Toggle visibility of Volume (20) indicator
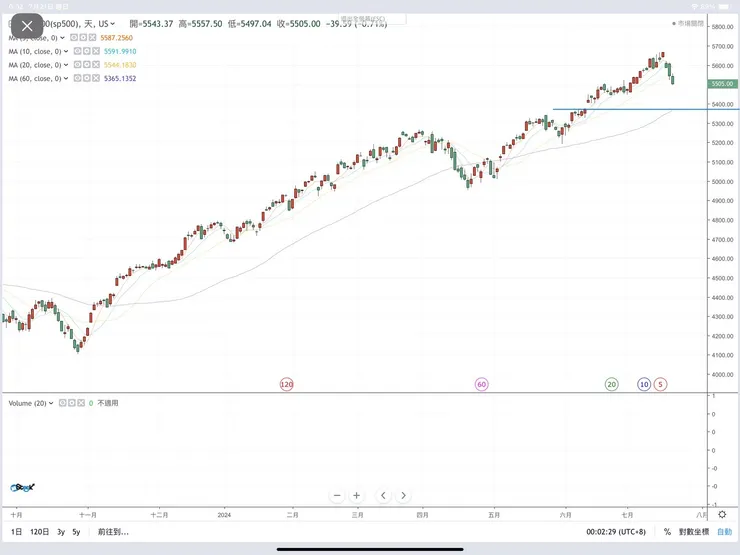740x555 pixels. click(x=62, y=403)
